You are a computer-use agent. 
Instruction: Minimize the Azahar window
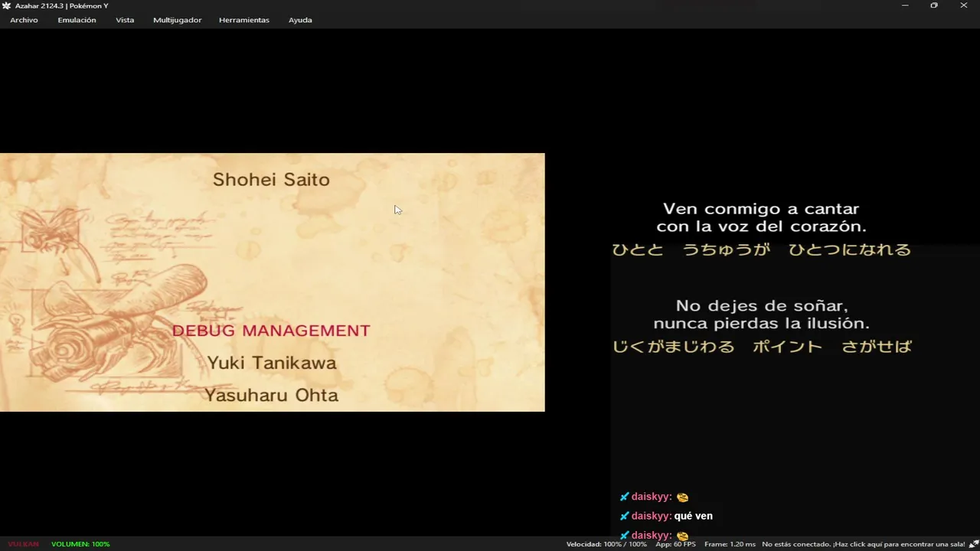point(905,6)
